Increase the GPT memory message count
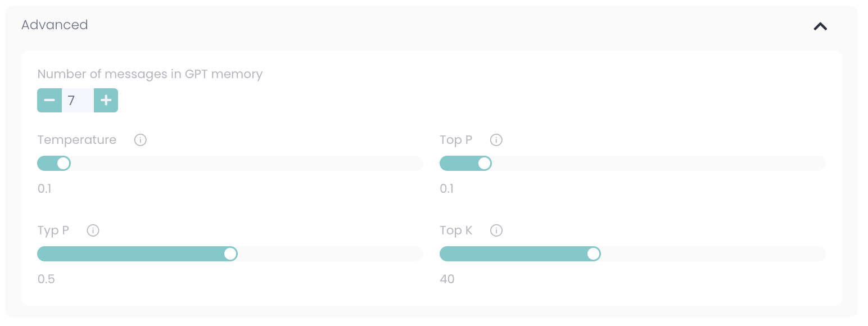Image resolution: width=868 pixels, height=326 pixels. tap(106, 101)
